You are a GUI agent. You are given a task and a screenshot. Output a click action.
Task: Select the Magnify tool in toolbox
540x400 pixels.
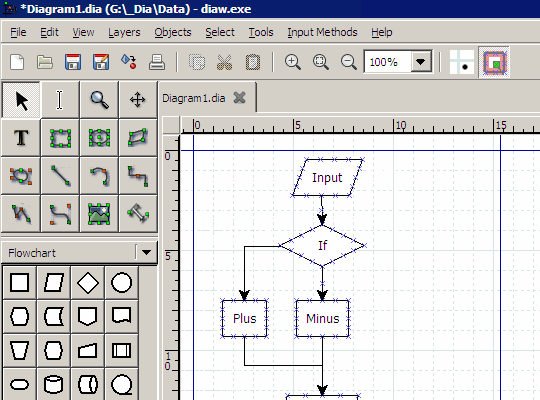coord(99,100)
